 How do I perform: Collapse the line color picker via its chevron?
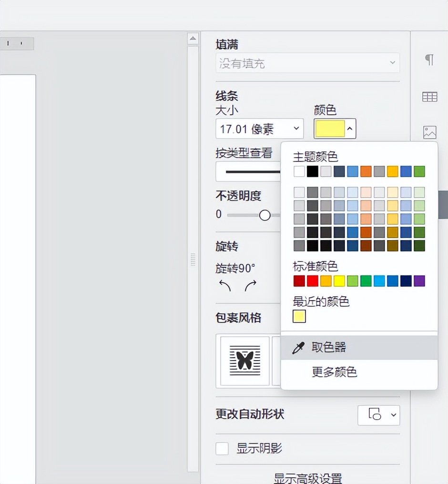pos(350,128)
